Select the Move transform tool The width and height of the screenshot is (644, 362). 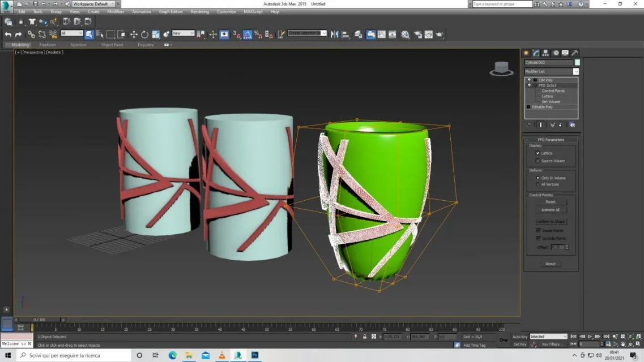(134, 35)
